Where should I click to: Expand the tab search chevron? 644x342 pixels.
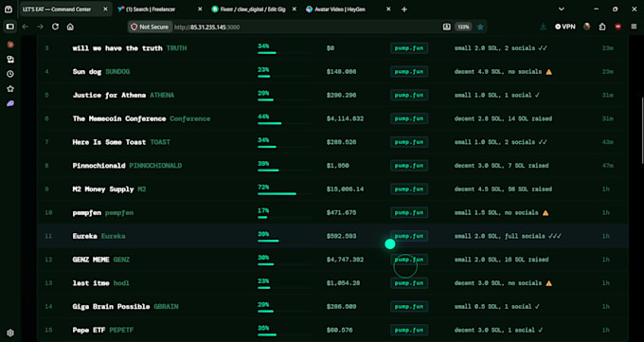pyautogui.click(x=562, y=9)
